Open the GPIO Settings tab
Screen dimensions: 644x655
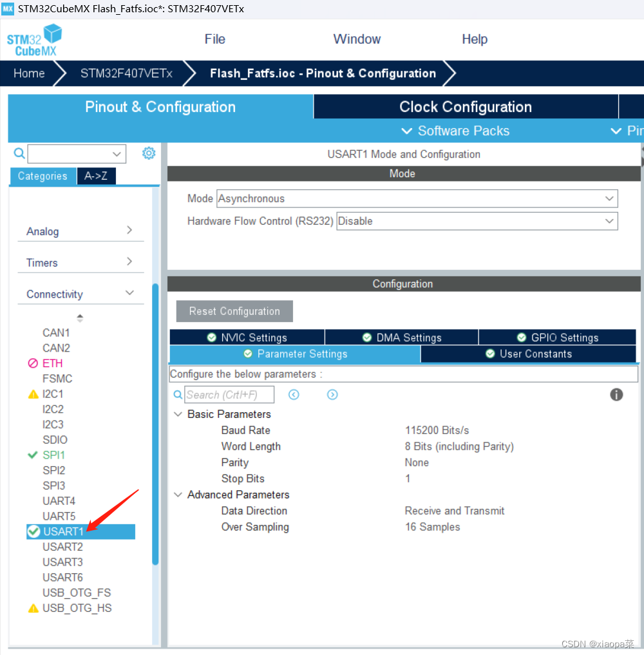tap(558, 337)
